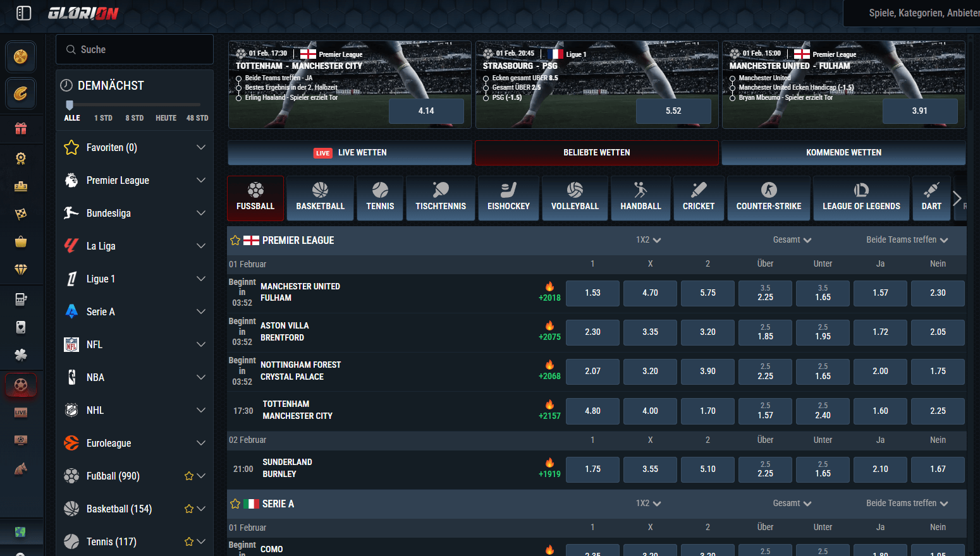
Task: Open the 1X2 market dropdown for Premier League
Action: click(x=648, y=240)
